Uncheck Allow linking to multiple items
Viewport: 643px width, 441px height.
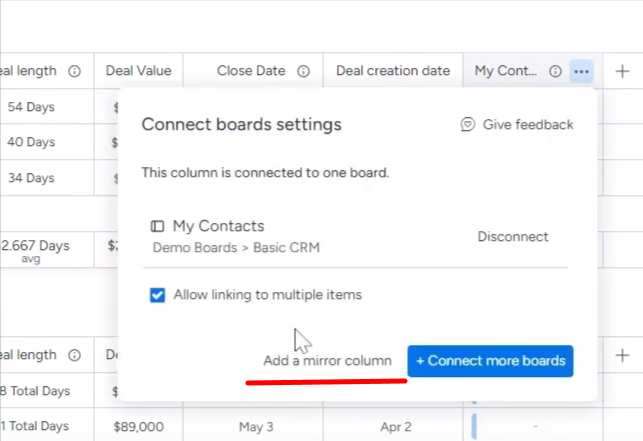pyautogui.click(x=157, y=295)
